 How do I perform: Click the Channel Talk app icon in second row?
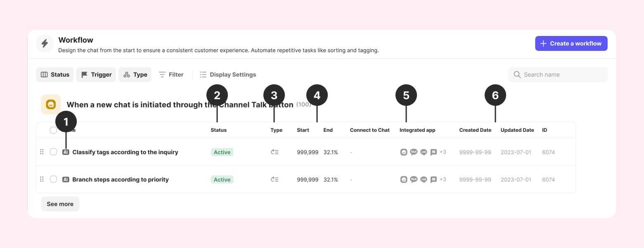404,179
